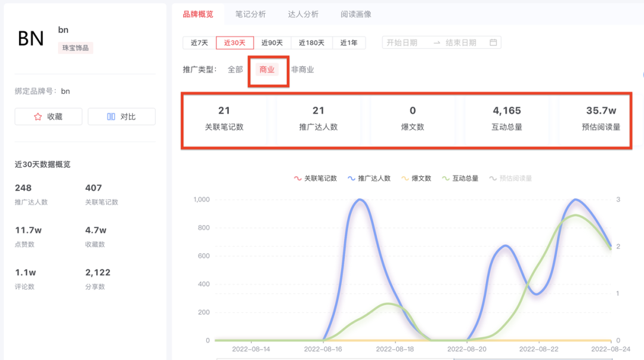Viewport: 644px width, 360px height.
Task: Click the 结束日期 end date field
Action: 461,42
